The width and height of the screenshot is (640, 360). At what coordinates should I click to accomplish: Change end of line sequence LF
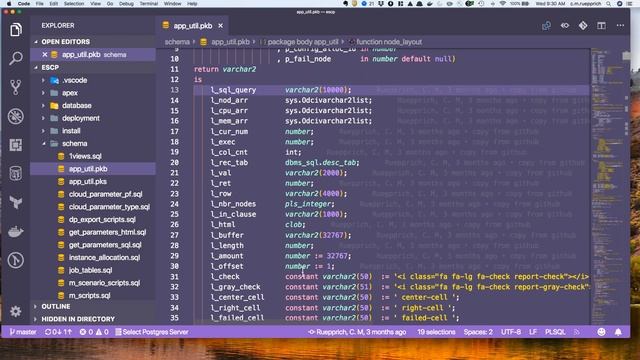click(533, 332)
